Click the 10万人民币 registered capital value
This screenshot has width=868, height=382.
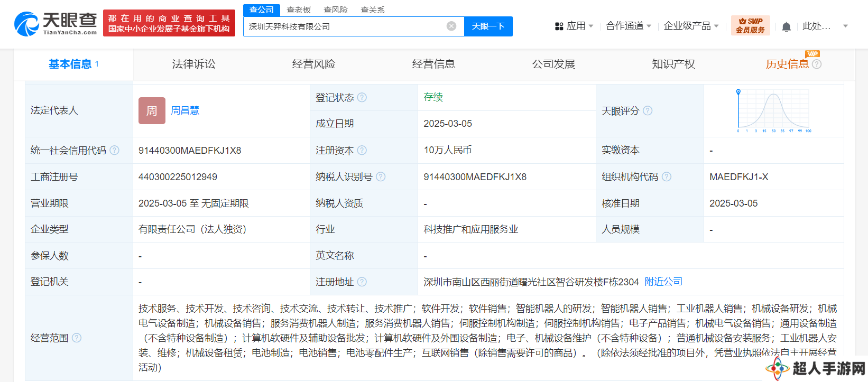(448, 150)
